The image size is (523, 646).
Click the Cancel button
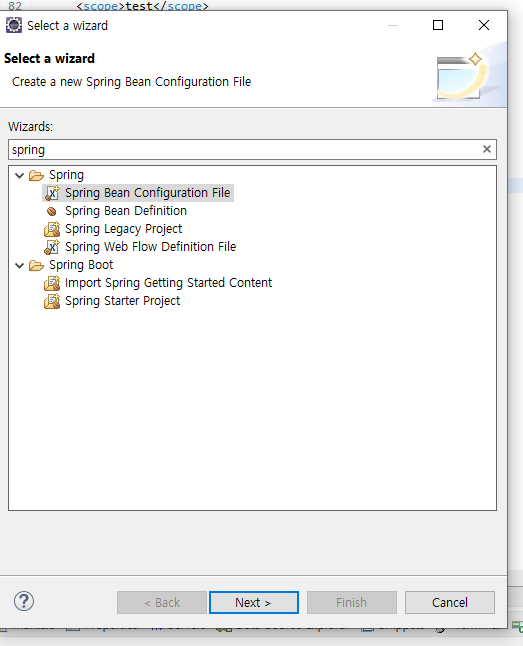pyautogui.click(x=450, y=602)
